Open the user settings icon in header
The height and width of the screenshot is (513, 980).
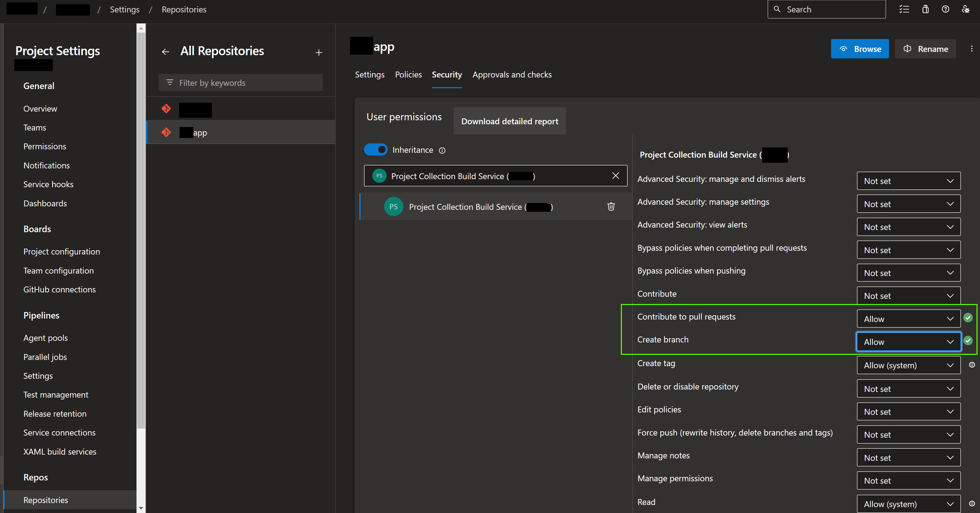(x=965, y=9)
